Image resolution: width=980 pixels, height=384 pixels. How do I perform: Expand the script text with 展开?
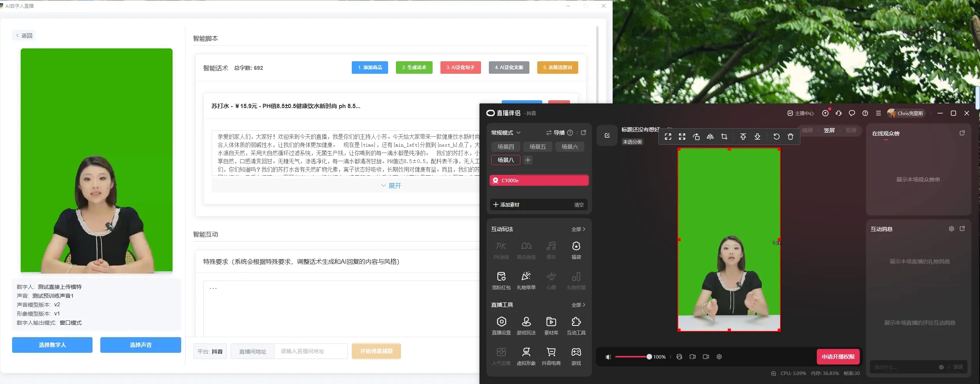(x=391, y=186)
